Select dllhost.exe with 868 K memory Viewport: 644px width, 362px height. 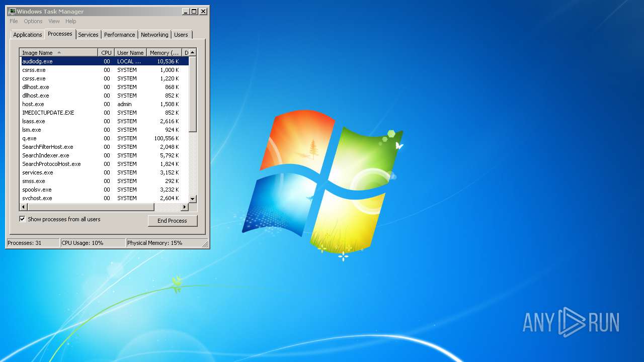(x=104, y=87)
